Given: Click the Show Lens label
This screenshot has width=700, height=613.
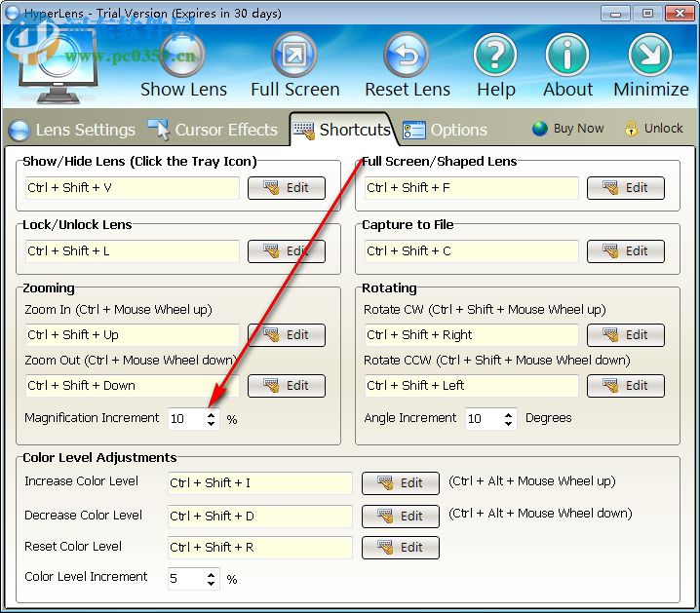Looking at the screenshot, I should pyautogui.click(x=183, y=90).
